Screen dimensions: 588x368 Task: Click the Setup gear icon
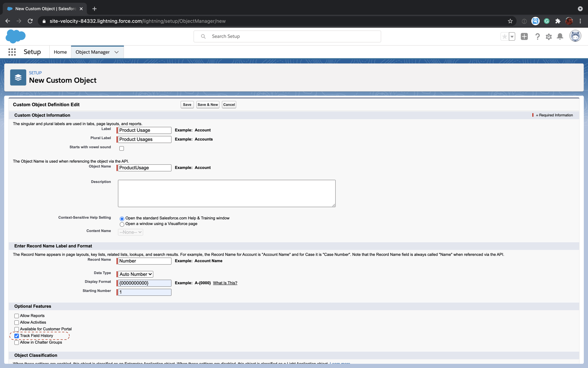549,36
